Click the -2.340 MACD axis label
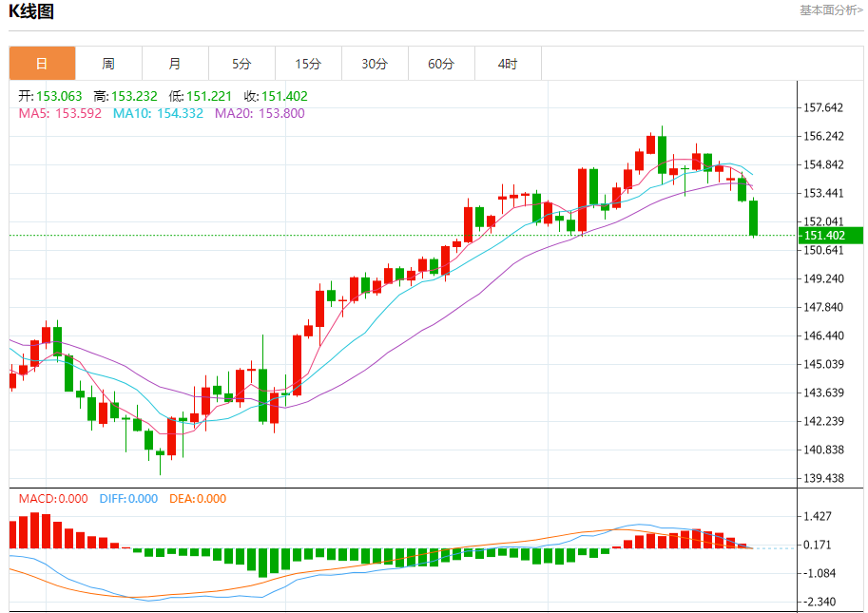This screenshot has height=613, width=868. pyautogui.click(x=818, y=602)
